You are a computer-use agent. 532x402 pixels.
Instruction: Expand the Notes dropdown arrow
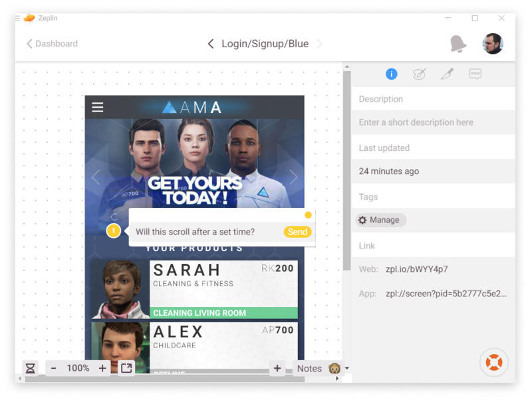347,368
